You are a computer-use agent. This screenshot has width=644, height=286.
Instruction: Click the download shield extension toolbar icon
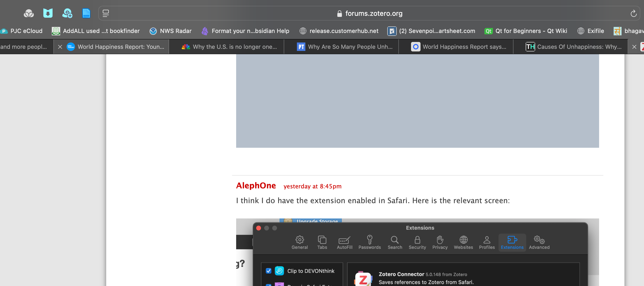48,13
